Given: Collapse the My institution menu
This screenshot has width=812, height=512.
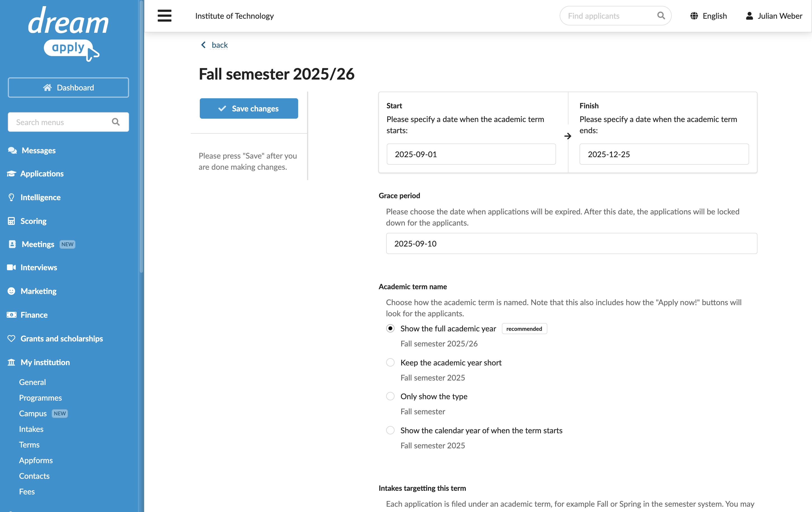Looking at the screenshot, I should click(45, 362).
